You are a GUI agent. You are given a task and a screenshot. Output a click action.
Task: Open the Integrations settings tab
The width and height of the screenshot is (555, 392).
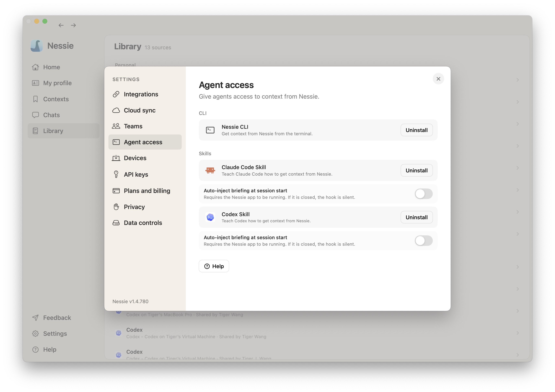pos(145,94)
